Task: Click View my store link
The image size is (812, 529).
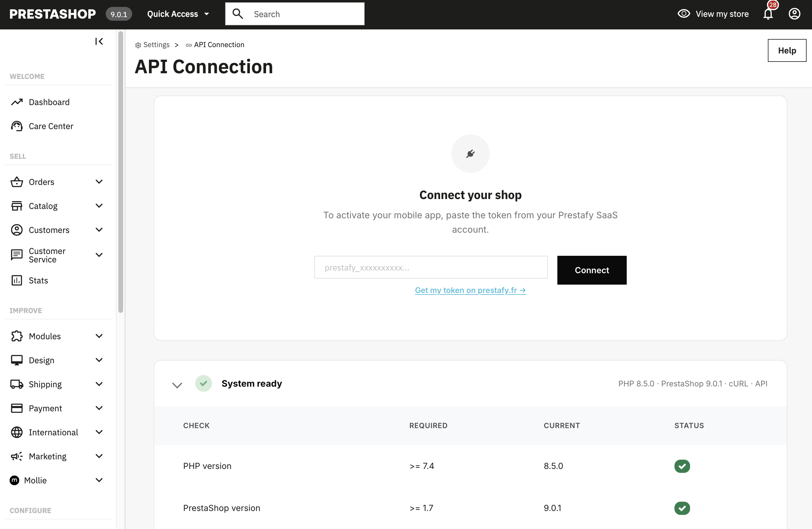Action: (722, 14)
